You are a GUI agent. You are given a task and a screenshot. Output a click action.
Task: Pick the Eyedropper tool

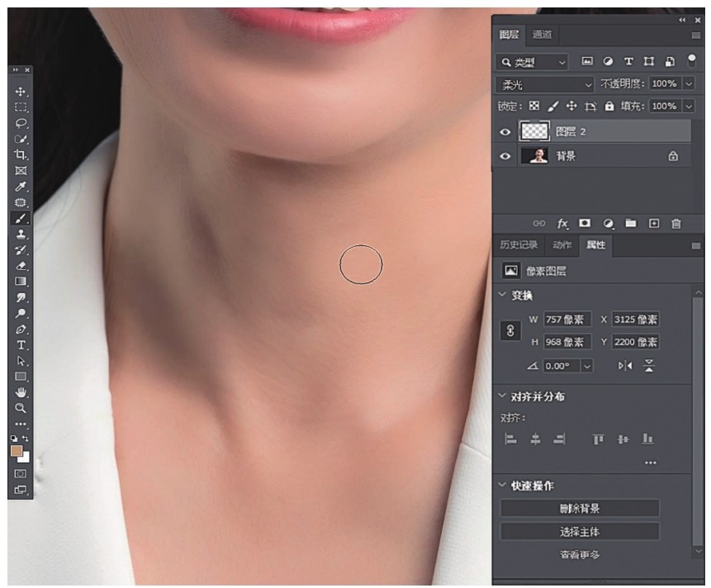pos(21,187)
